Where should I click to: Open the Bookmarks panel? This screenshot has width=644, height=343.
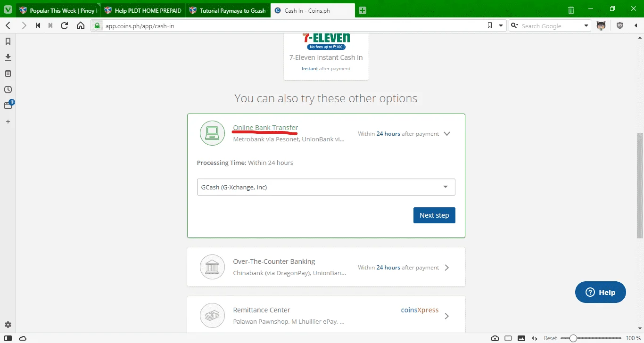[x=8, y=41]
